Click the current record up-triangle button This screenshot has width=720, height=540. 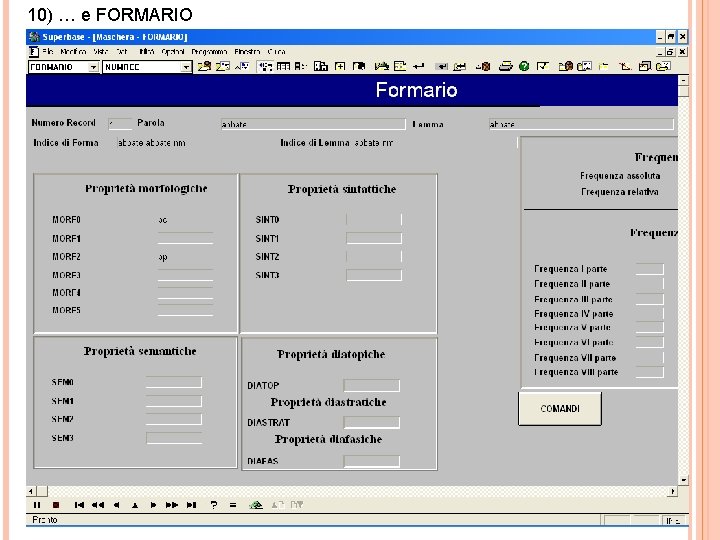tap(135, 506)
